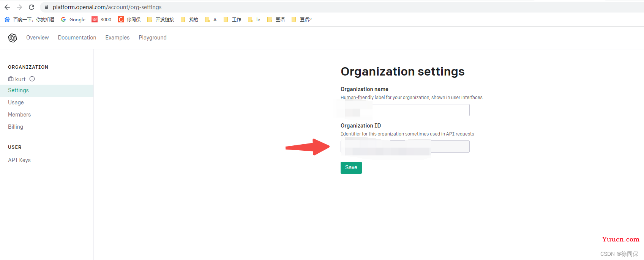Open the A bookmark folder
Screen dimensions: 644x260
[x=211, y=19]
